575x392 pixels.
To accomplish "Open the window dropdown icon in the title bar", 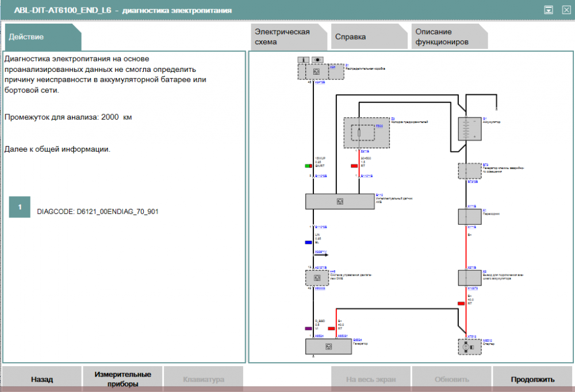I will 549,10.
